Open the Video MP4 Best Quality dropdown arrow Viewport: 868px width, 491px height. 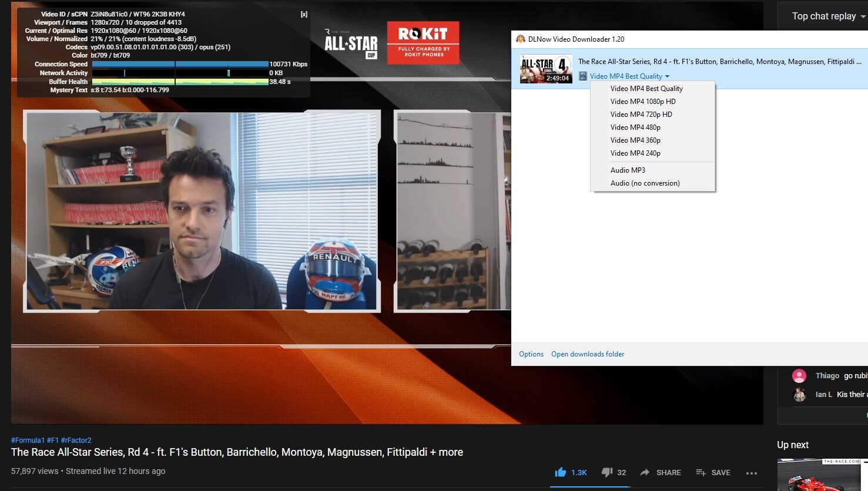[667, 76]
